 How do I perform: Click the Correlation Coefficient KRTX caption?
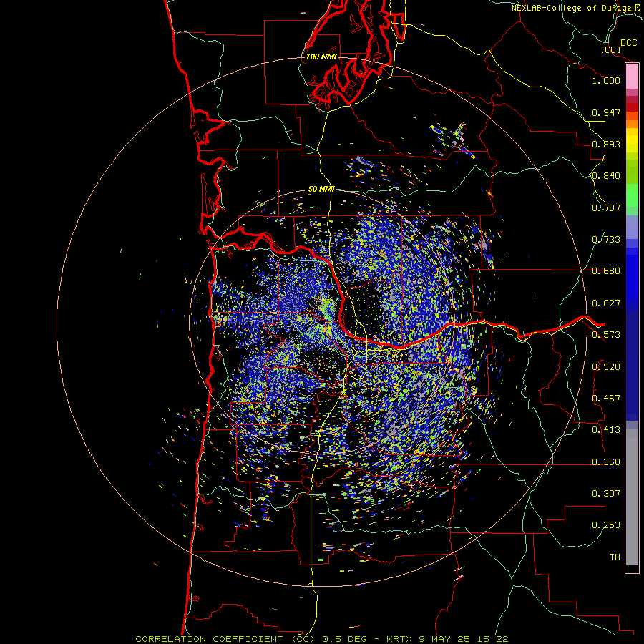coord(322,639)
